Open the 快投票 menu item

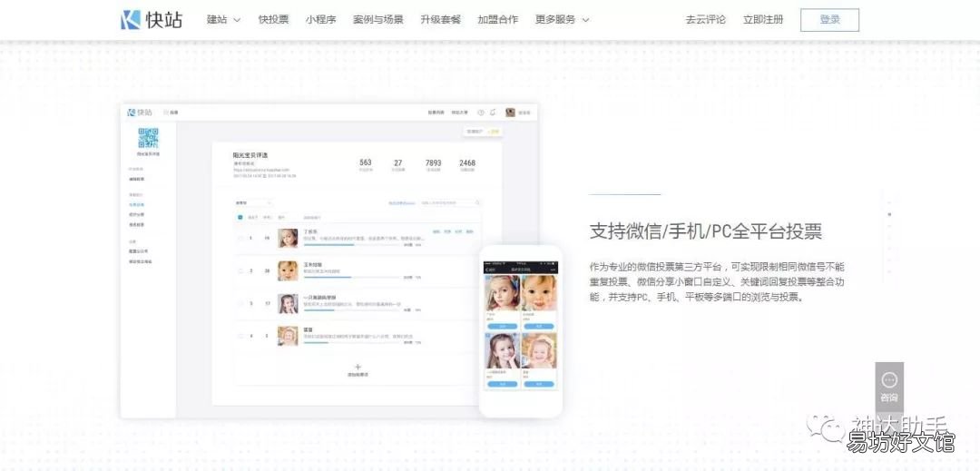click(274, 19)
